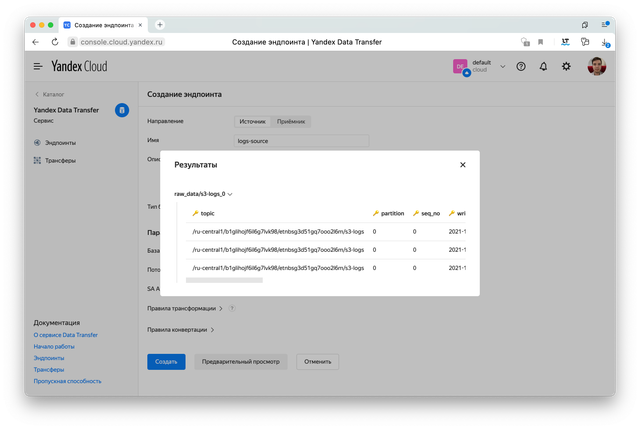
Task: Expand the default cloud selector dropdown
Action: click(x=503, y=67)
